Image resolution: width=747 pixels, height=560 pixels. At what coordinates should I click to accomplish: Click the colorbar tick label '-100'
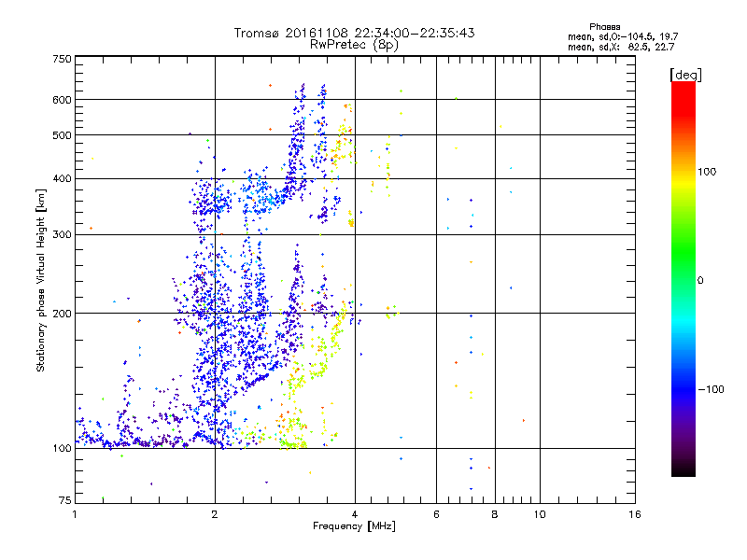point(711,389)
